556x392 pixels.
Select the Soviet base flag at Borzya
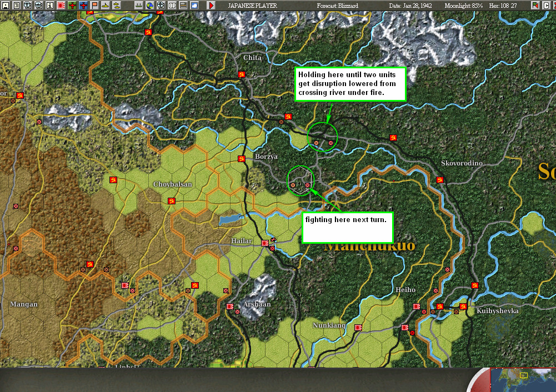[242, 159]
